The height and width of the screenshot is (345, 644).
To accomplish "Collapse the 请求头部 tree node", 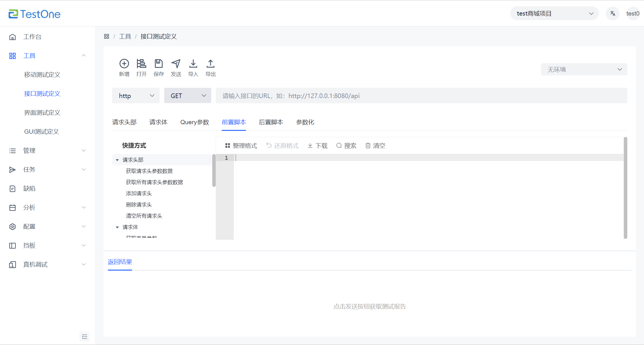I will [x=117, y=160].
